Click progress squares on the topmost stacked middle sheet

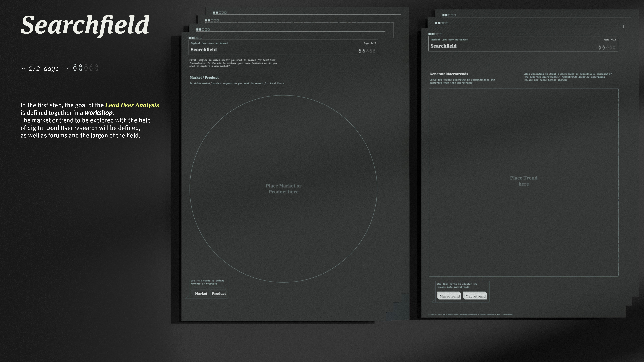[x=220, y=13]
